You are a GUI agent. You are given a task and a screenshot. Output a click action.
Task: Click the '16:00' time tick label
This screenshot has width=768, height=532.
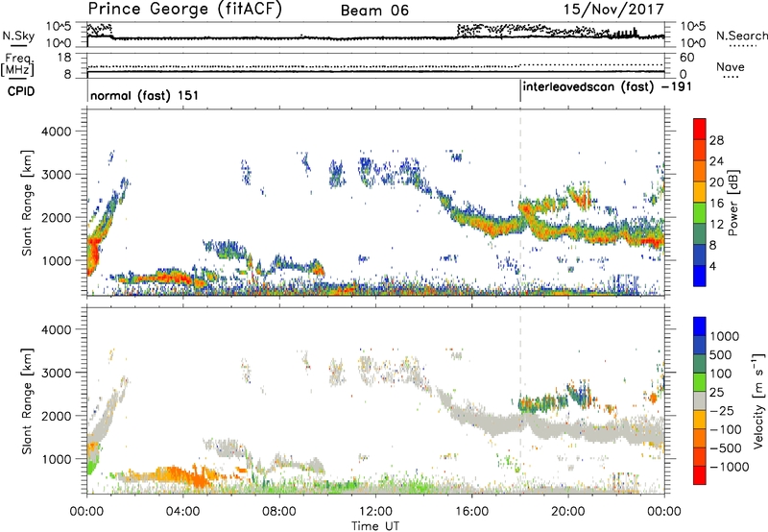click(471, 512)
